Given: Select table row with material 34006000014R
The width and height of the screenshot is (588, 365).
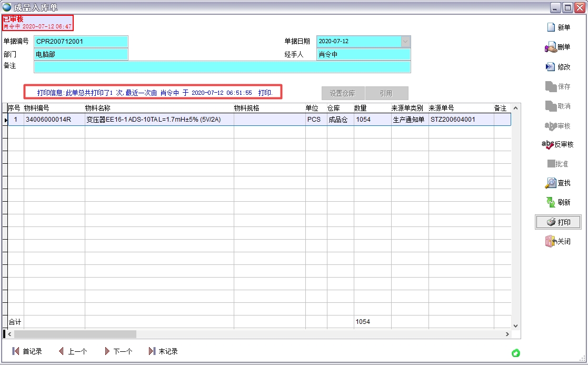Looking at the screenshot, I should point(48,120).
